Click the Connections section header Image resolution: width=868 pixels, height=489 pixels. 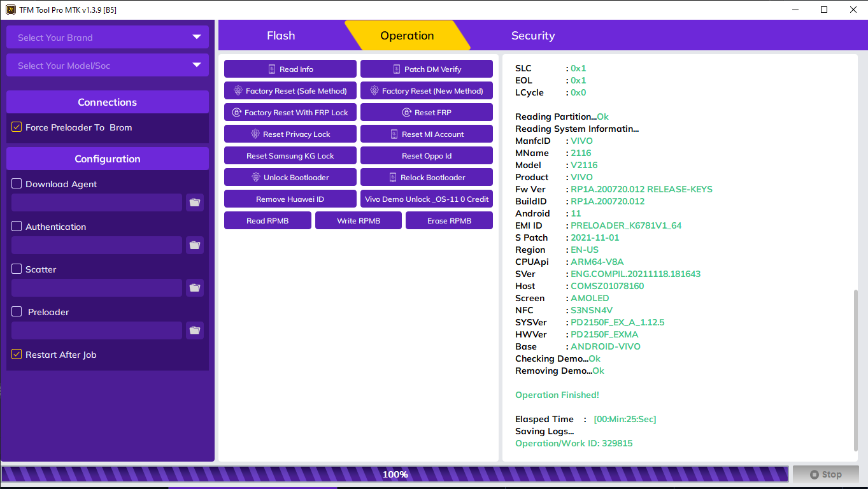click(x=108, y=102)
